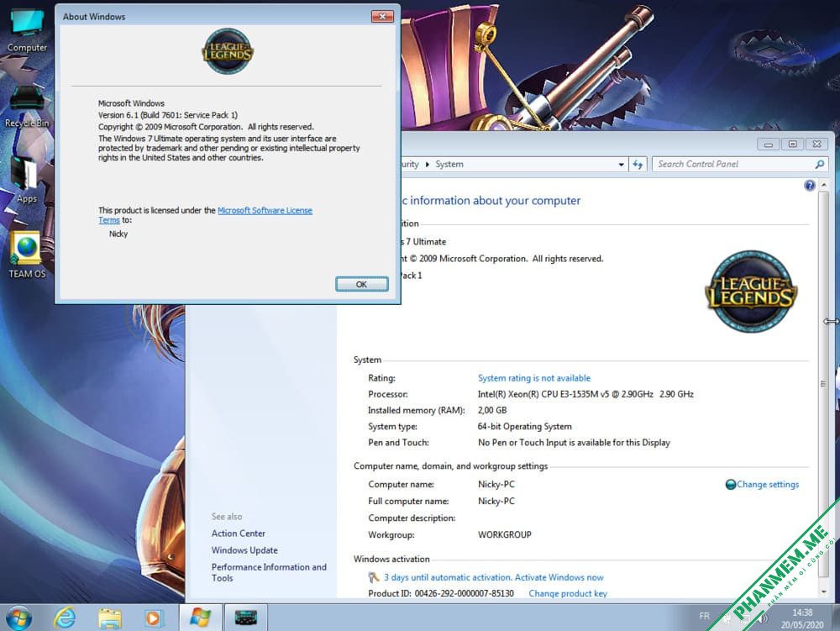The height and width of the screenshot is (631, 840).
Task: Open the address bar history dropdown arrow
Action: click(x=621, y=165)
